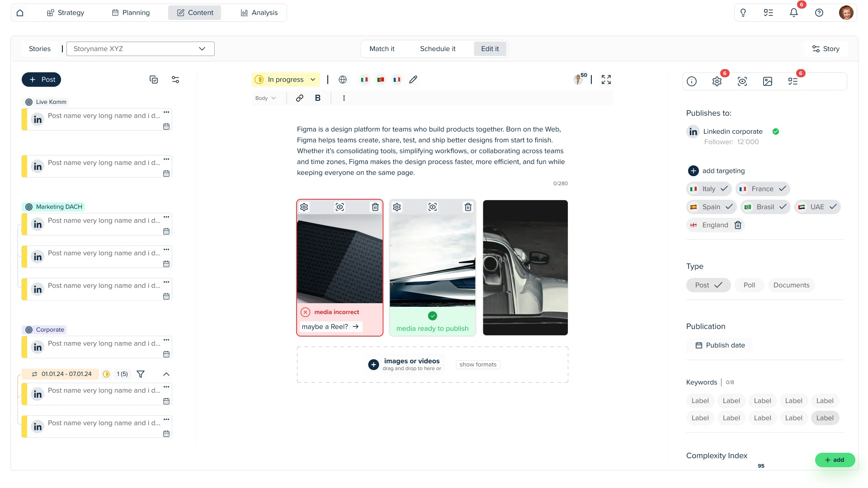This screenshot has height=488, width=868.
Task: Deselect Italy targeting chip
Action: pyautogui.click(x=708, y=189)
